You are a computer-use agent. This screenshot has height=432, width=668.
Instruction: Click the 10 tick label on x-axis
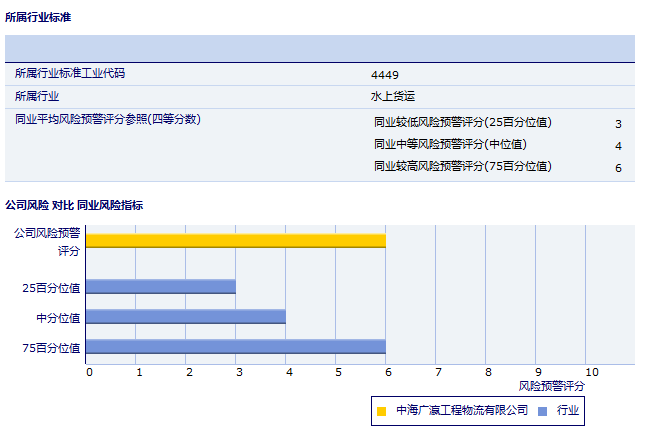(591, 372)
